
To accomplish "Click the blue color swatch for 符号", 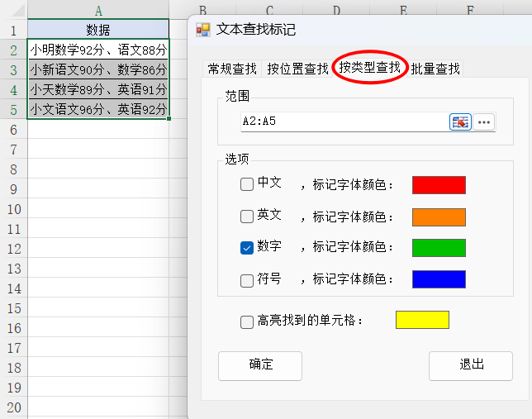I will click(439, 279).
